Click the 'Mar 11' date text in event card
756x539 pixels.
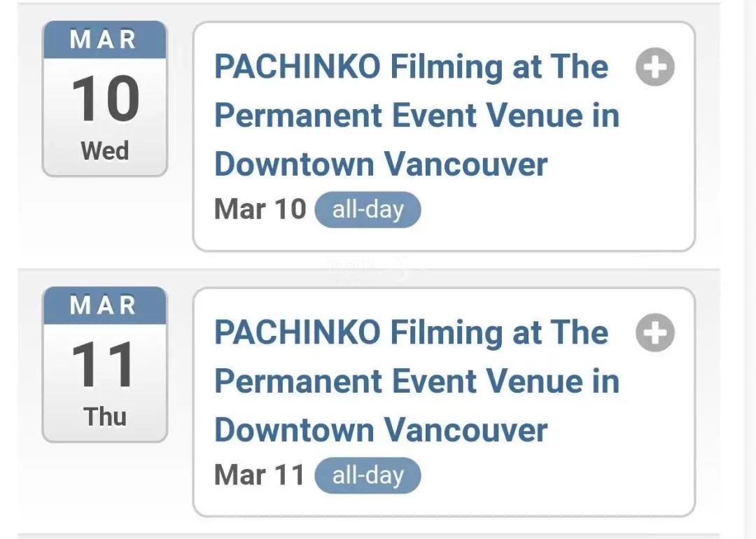pos(260,475)
